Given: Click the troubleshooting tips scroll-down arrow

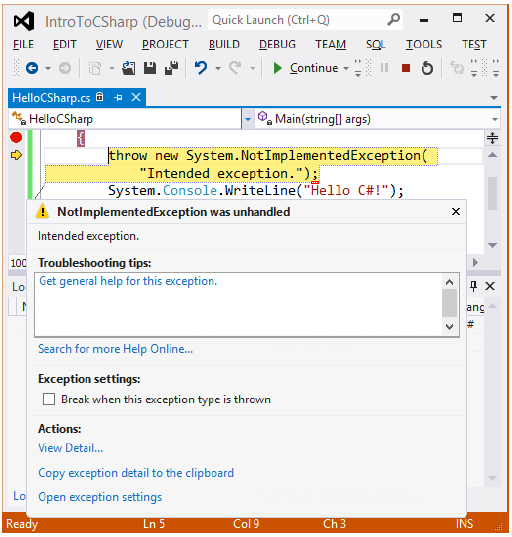Looking at the screenshot, I should pyautogui.click(x=449, y=327).
